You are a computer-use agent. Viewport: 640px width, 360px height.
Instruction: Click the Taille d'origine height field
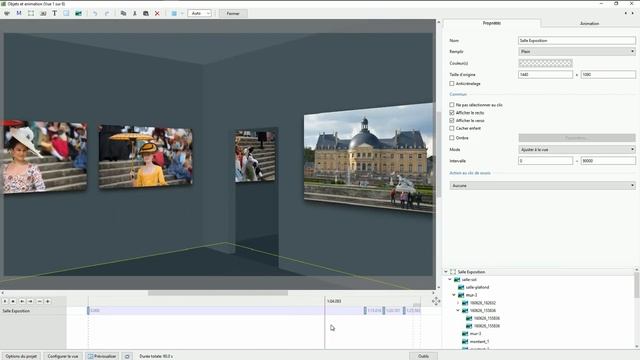pyautogui.click(x=608, y=75)
